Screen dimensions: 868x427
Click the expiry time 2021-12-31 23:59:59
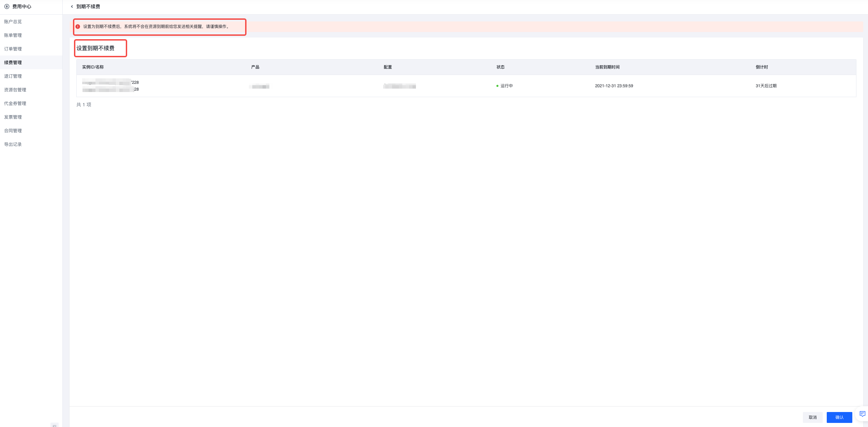(614, 86)
